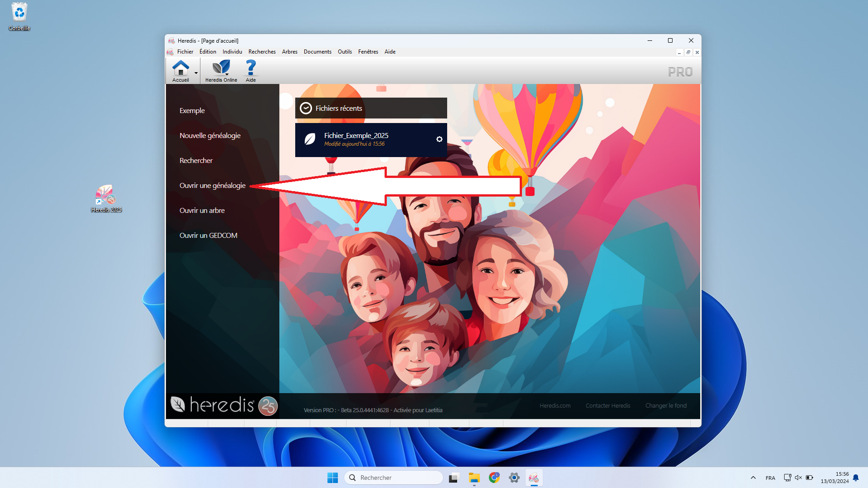Open Heredis Online from the toolbar
This screenshot has height=488, width=868.
221,69
